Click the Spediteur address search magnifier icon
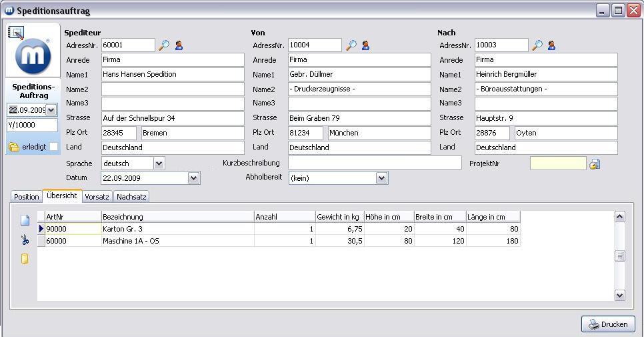This screenshot has width=644, height=337. point(164,45)
